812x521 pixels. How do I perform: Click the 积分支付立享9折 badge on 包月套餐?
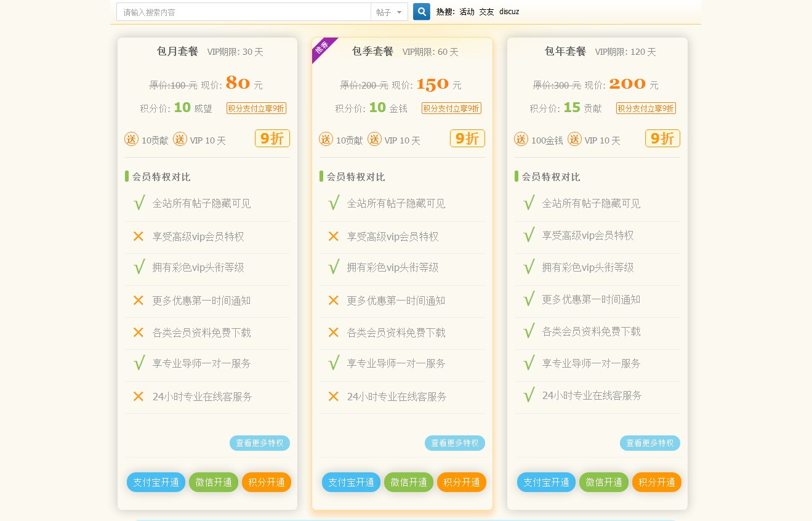click(x=256, y=108)
